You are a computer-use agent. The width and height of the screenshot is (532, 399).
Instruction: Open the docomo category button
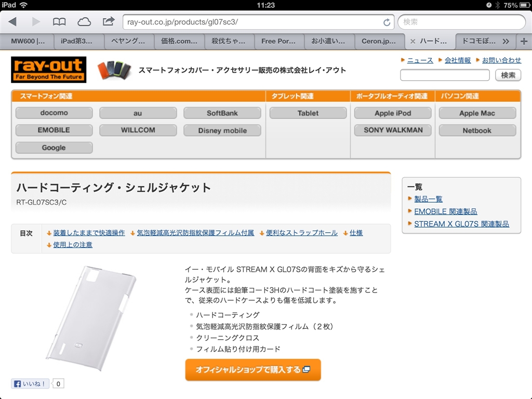54,113
